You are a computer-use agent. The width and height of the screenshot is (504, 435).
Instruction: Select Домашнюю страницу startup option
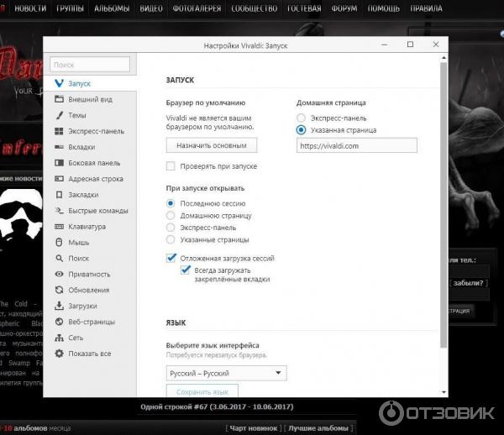pos(171,215)
